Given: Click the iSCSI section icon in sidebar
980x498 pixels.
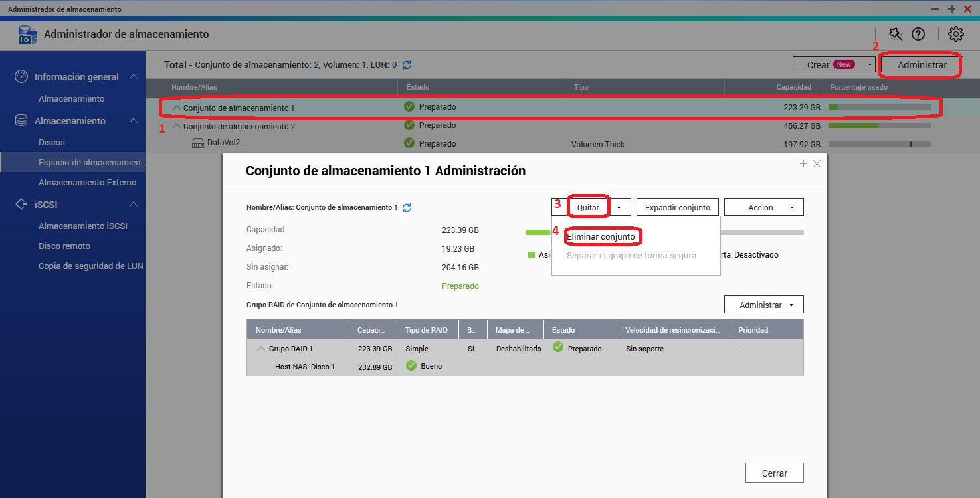Looking at the screenshot, I should pyautogui.click(x=21, y=205).
